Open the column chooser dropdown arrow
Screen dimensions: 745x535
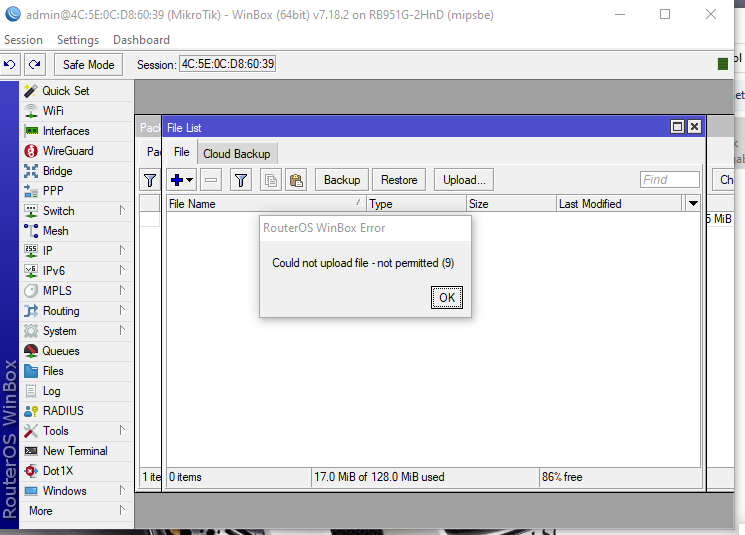693,203
